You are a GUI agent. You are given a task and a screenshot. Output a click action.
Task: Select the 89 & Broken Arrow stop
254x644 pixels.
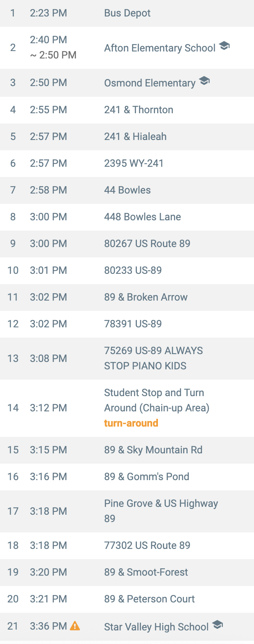tap(146, 297)
